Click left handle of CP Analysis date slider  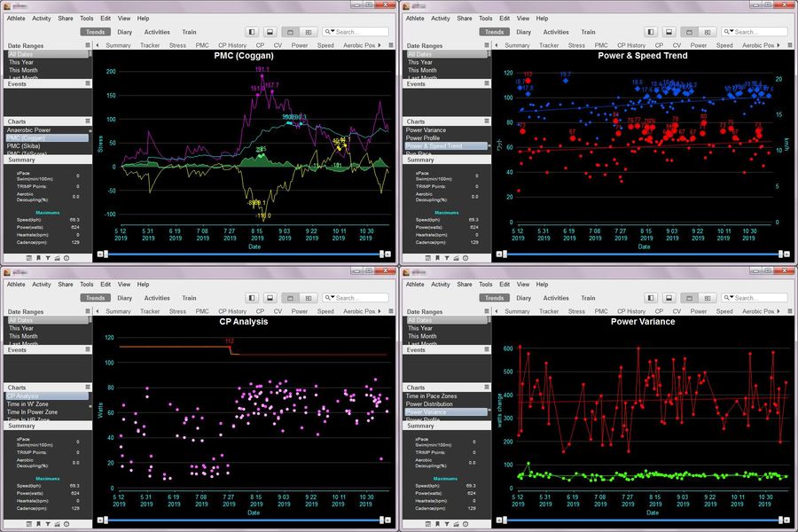(106, 520)
